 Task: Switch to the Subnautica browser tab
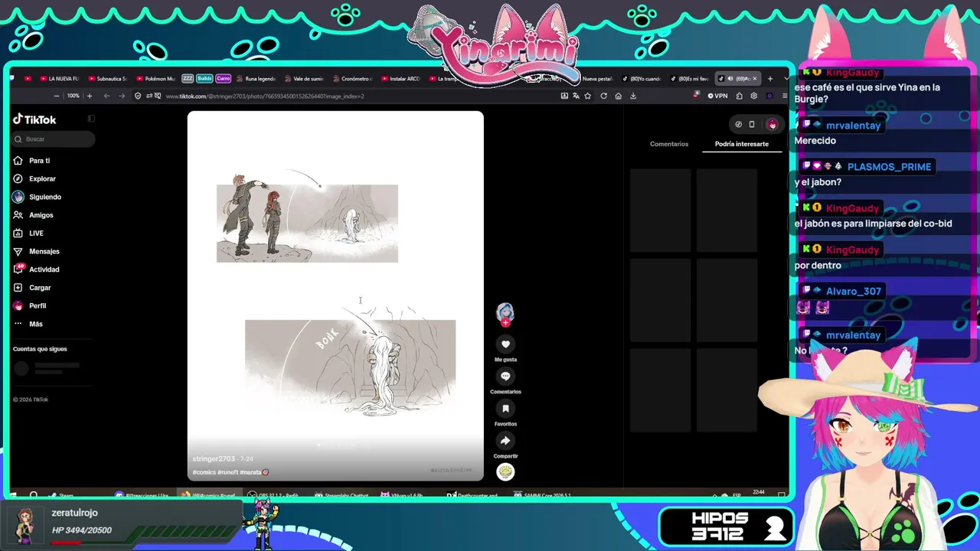(x=107, y=78)
